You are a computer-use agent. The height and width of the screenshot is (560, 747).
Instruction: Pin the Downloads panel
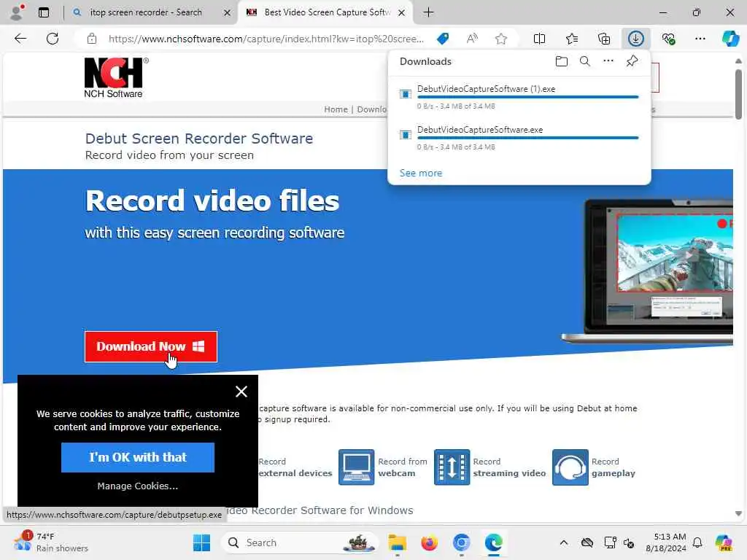pyautogui.click(x=632, y=61)
